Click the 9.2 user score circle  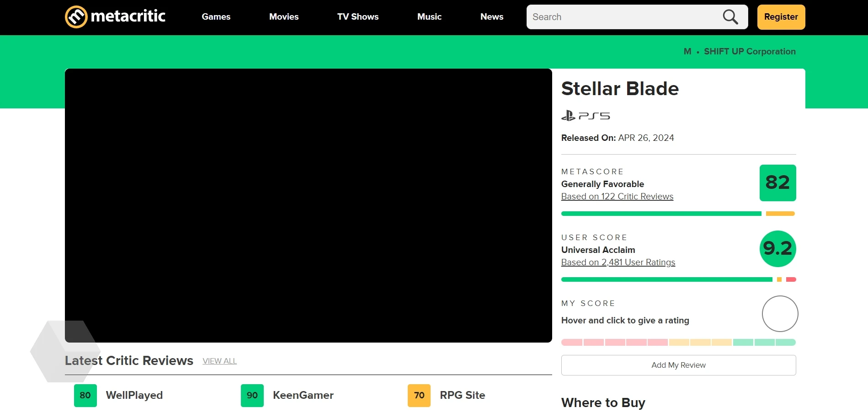pos(777,249)
